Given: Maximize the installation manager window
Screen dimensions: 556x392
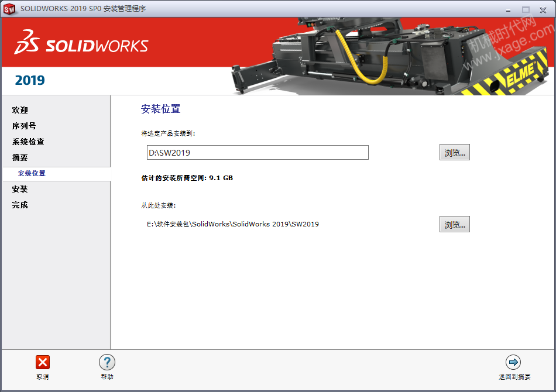Looking at the screenshot, I should click(x=526, y=10).
